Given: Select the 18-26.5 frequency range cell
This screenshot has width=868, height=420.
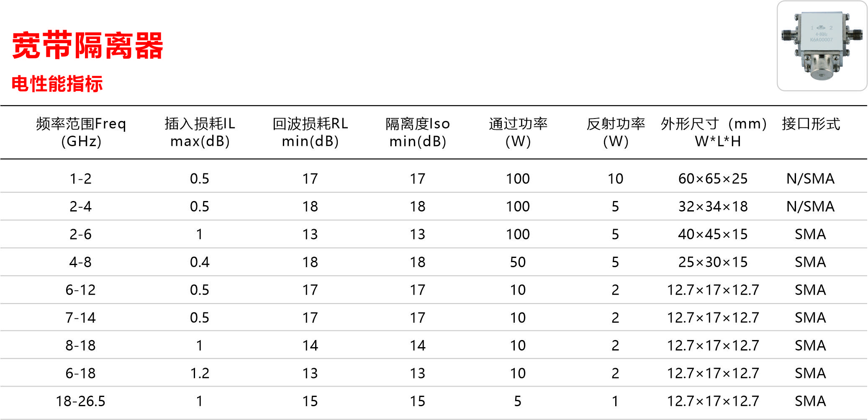Looking at the screenshot, I should click(x=80, y=401).
